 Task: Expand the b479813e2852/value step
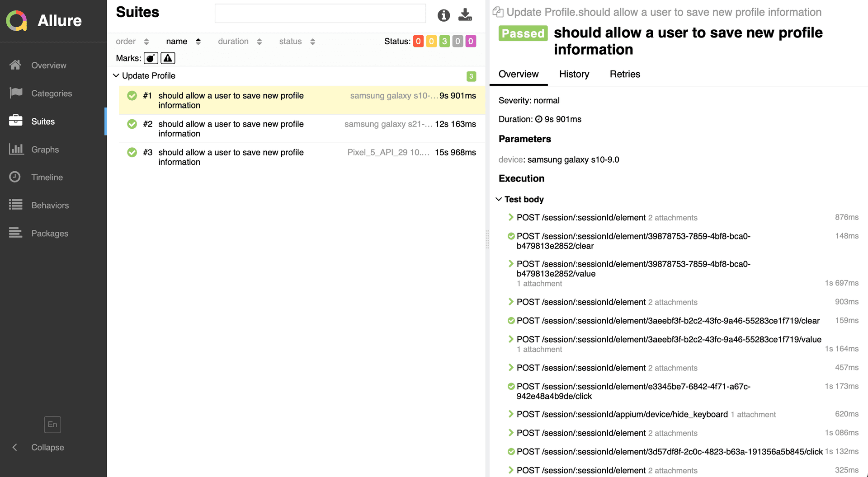coord(511,264)
